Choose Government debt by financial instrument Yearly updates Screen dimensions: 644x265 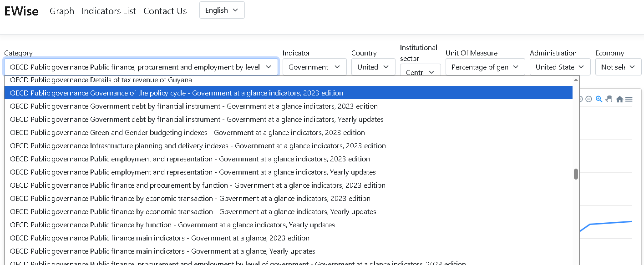[289, 119]
